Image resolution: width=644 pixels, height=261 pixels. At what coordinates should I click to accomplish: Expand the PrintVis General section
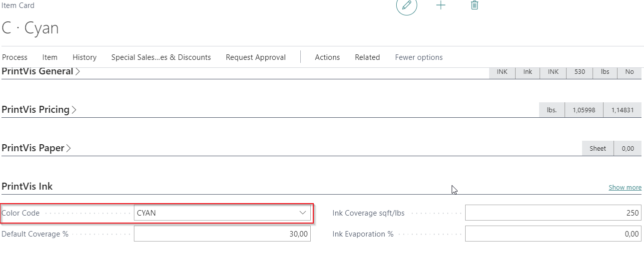click(40, 71)
